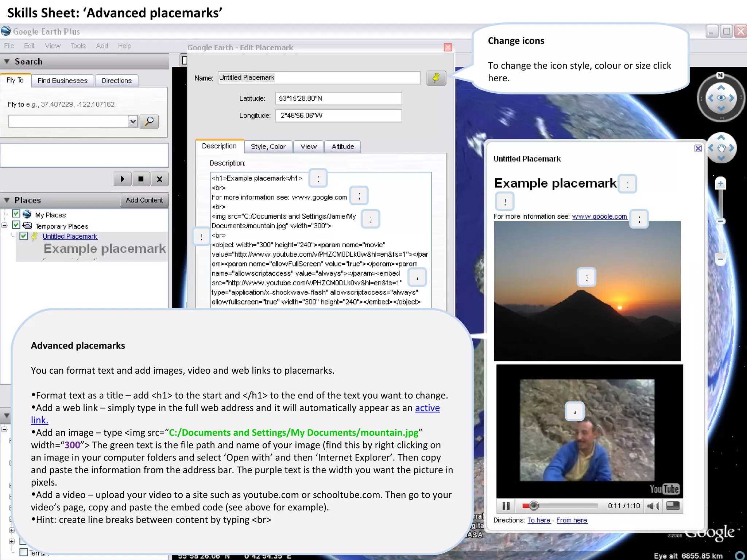The height and width of the screenshot is (560, 747).
Task: Click the mountain sunset image in balloon
Action: (587, 291)
